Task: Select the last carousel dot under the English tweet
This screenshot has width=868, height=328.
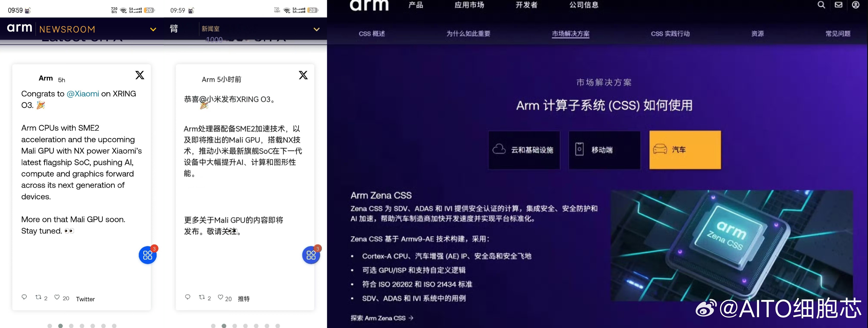Action: pyautogui.click(x=114, y=326)
